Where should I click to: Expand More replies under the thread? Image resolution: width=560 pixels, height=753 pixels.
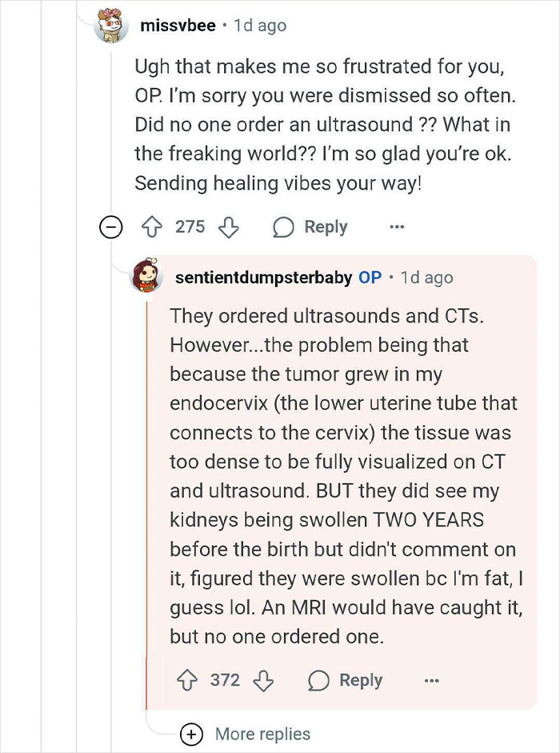[190, 733]
